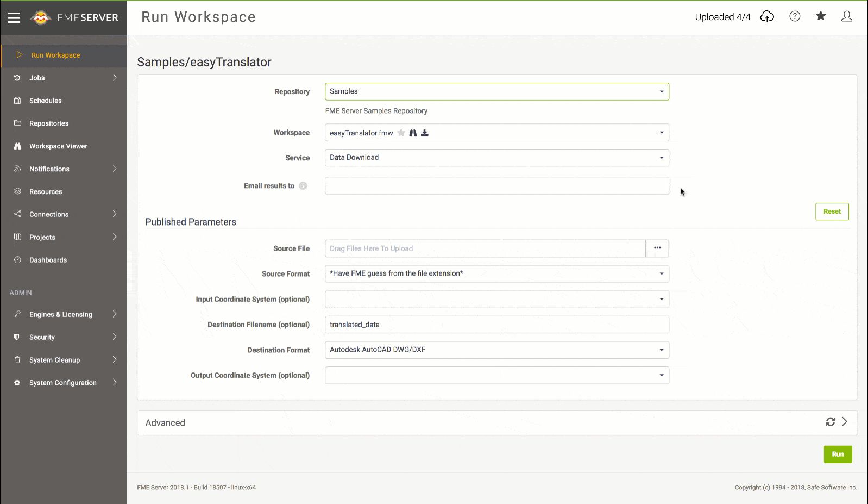This screenshot has width=868, height=504.
Task: Click the Uploaded 4/4 status text
Action: pyautogui.click(x=722, y=17)
